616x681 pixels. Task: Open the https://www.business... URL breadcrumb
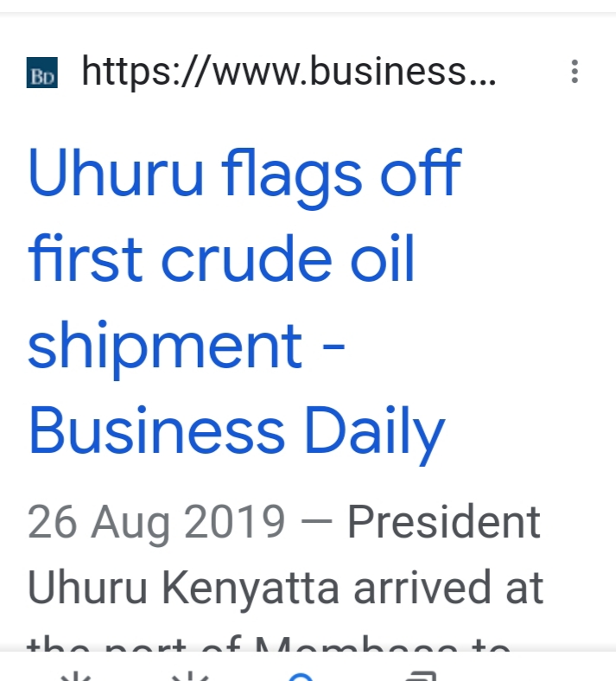coord(289,71)
